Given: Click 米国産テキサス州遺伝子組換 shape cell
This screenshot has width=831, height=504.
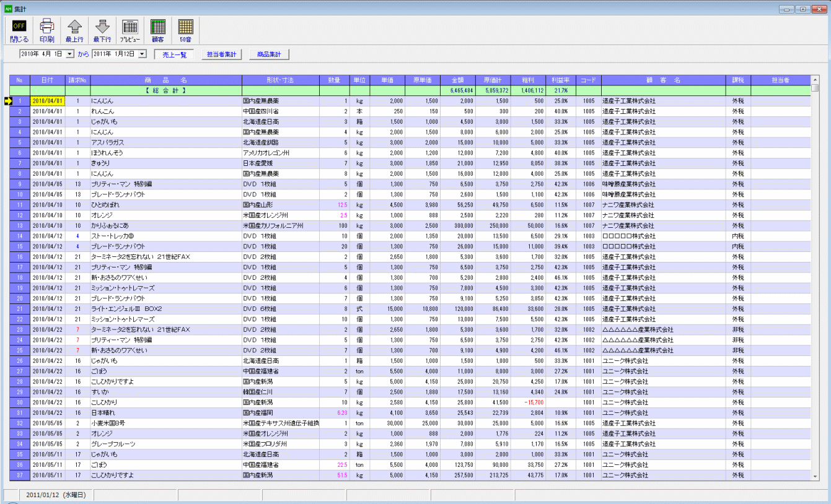Looking at the screenshot, I should tap(280, 424).
